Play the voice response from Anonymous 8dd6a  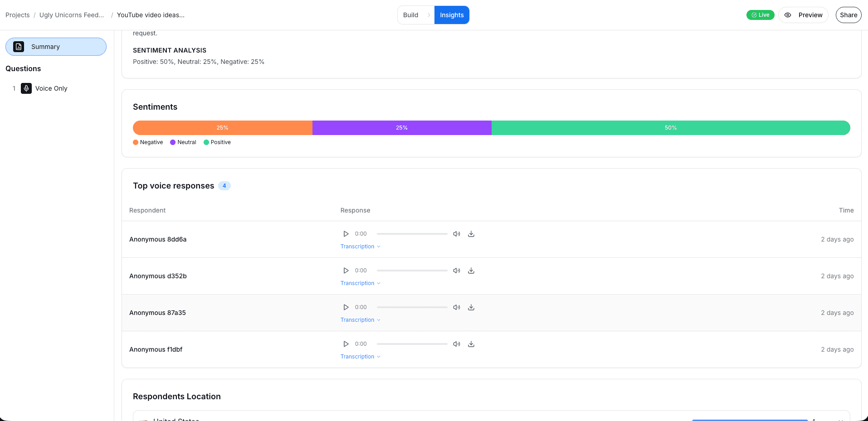(x=346, y=233)
